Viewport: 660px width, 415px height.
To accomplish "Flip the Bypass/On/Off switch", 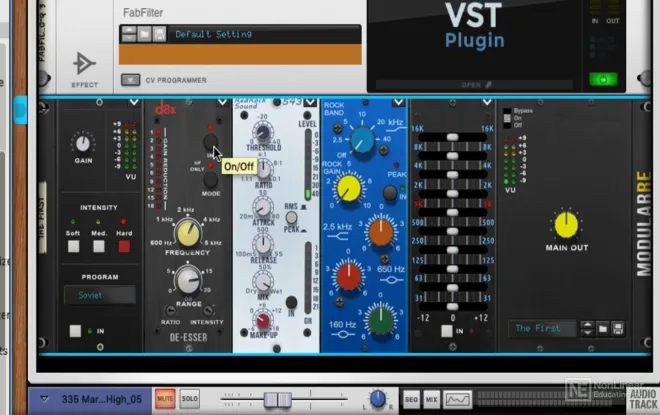I will [507, 118].
